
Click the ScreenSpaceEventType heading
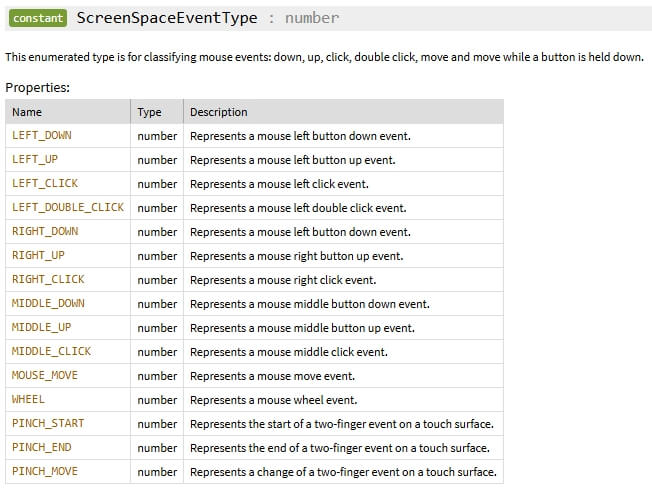pos(167,18)
